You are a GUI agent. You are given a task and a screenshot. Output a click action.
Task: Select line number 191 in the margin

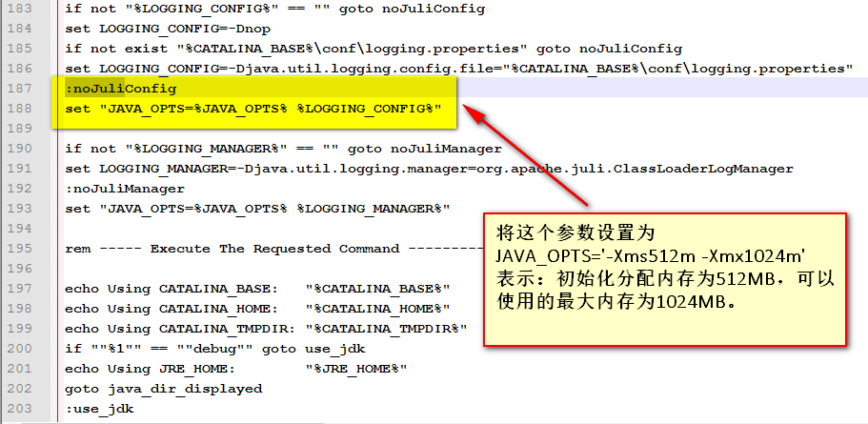tap(20, 169)
